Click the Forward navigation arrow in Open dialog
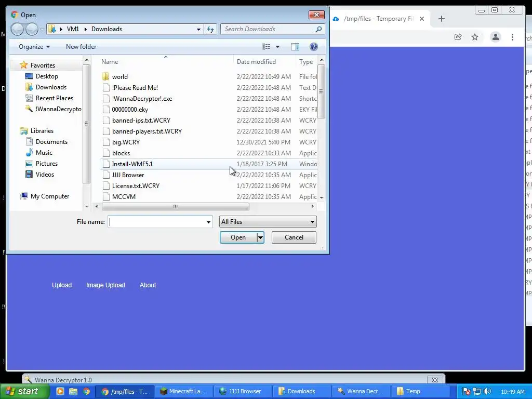 pos(32,29)
